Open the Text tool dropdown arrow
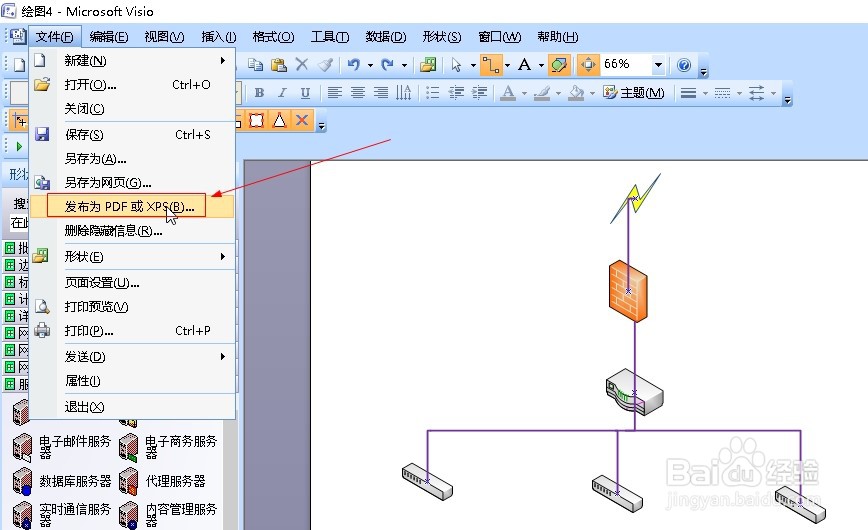 (x=541, y=65)
